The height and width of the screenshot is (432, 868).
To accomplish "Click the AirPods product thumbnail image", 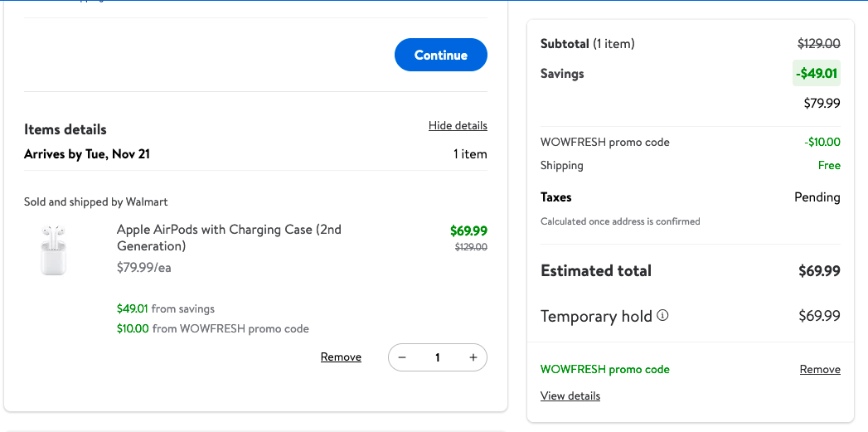I will point(54,250).
